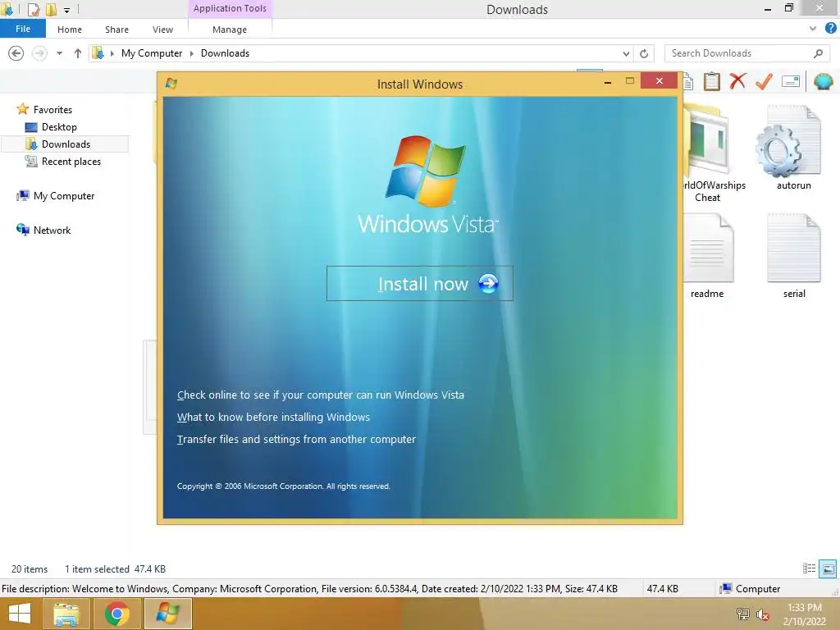This screenshot has width=840, height=630.
Task: Click the orange checkmark Properties toolbar icon
Action: click(x=764, y=81)
